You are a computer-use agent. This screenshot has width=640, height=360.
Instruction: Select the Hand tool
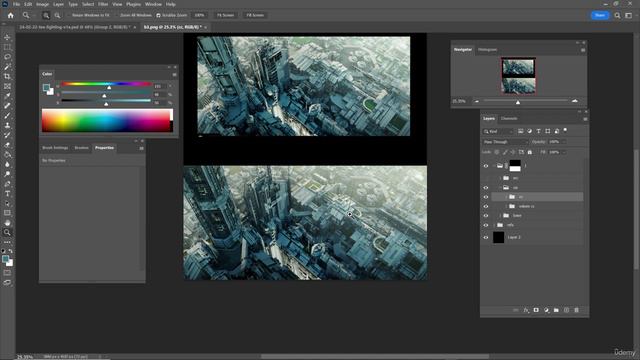tap(7, 223)
